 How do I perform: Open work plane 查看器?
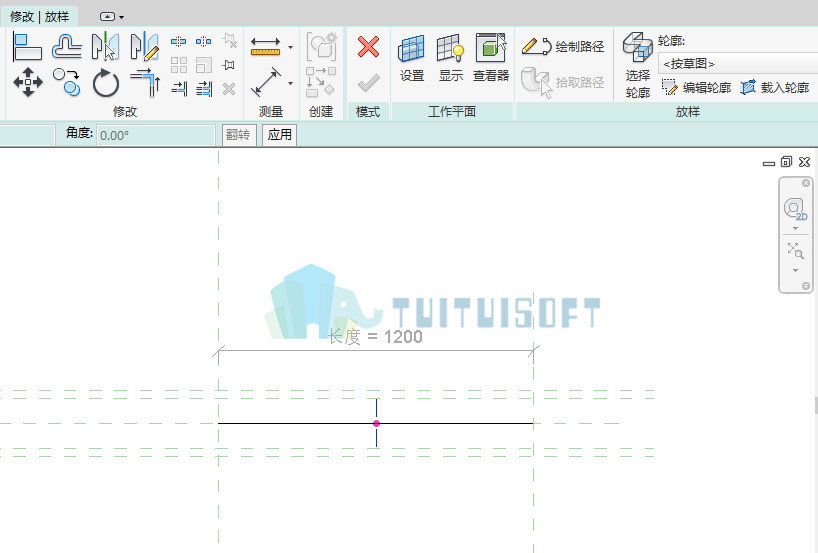click(490, 58)
